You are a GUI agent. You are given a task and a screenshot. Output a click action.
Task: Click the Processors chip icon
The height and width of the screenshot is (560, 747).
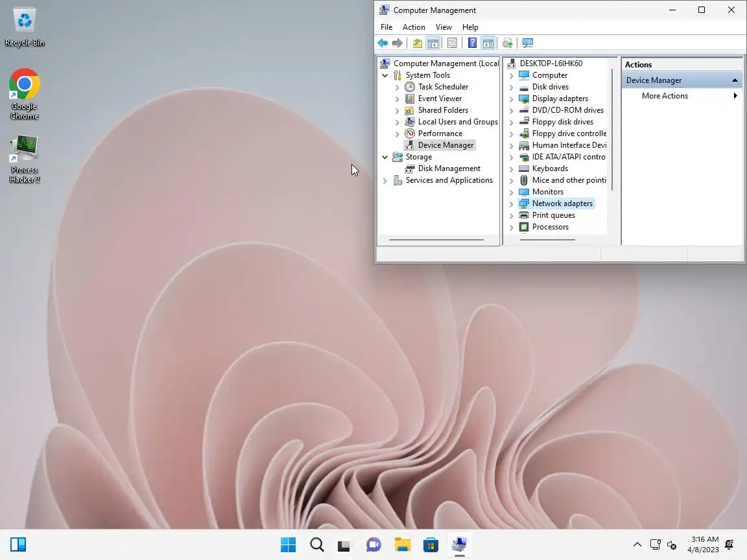(x=523, y=227)
